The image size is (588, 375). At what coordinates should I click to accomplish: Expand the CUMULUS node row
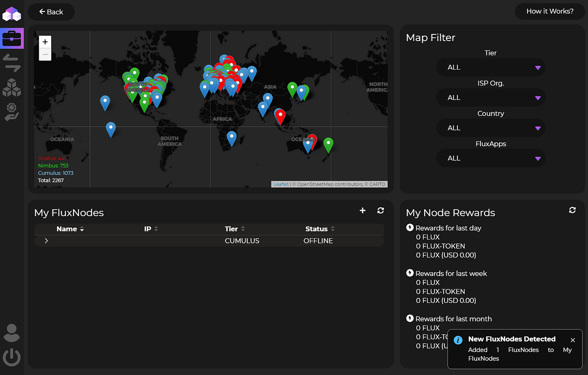46,241
